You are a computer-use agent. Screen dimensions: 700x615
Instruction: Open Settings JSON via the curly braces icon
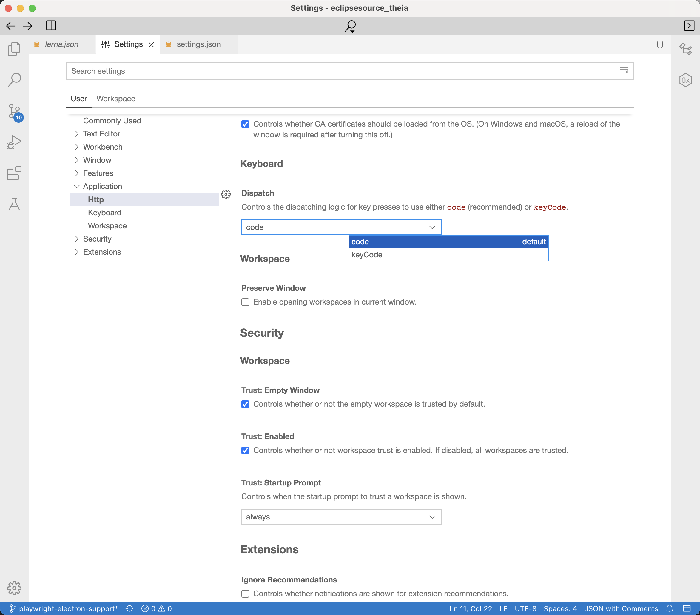click(660, 44)
